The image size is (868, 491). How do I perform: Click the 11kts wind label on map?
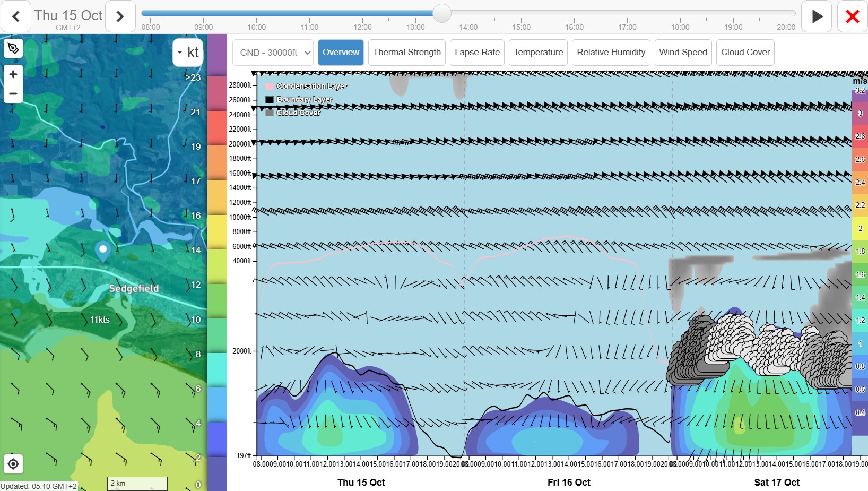[100, 320]
